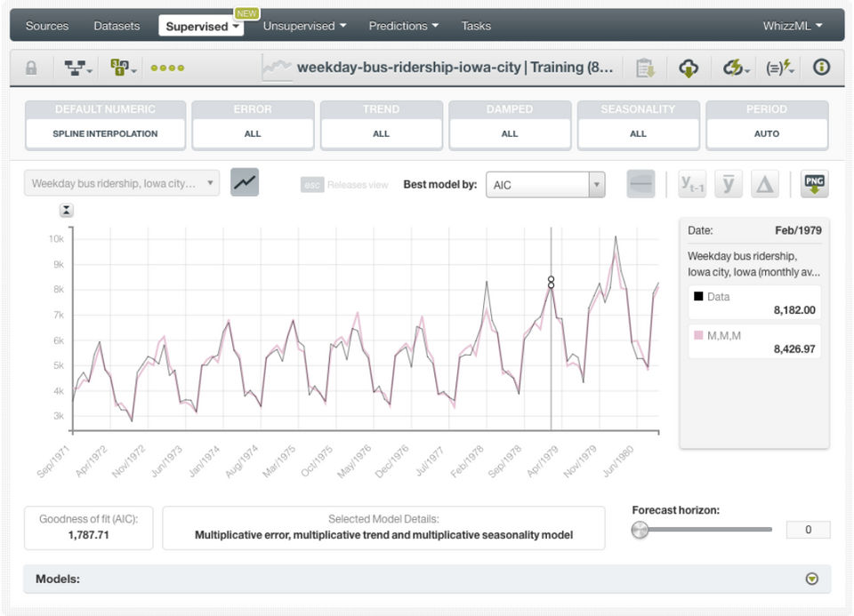
Task: Export chart as PNG
Action: point(814,184)
